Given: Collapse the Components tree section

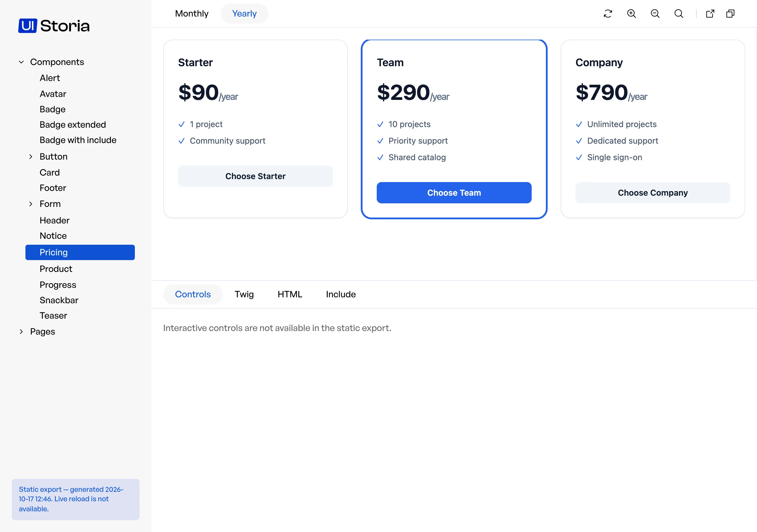Looking at the screenshot, I should tap(21, 62).
